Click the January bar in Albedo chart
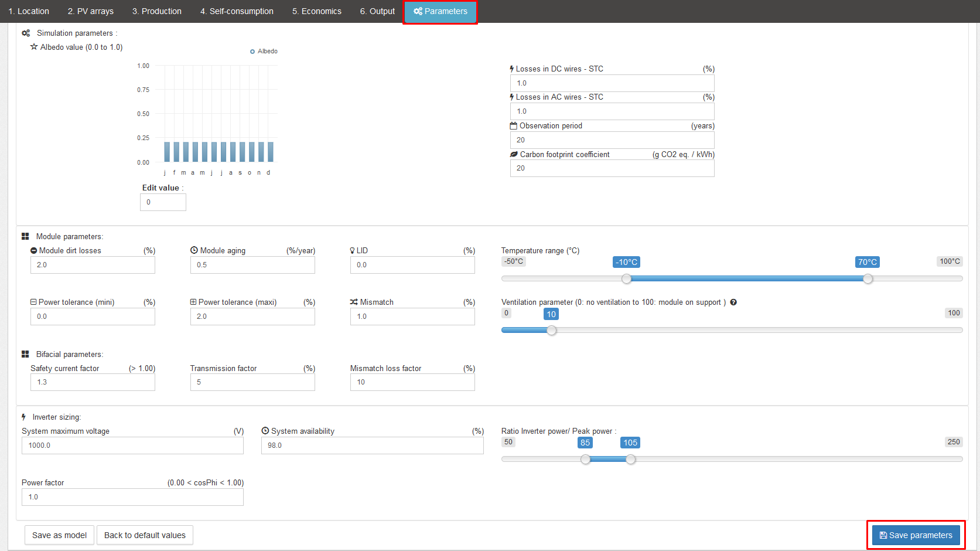 coord(168,152)
